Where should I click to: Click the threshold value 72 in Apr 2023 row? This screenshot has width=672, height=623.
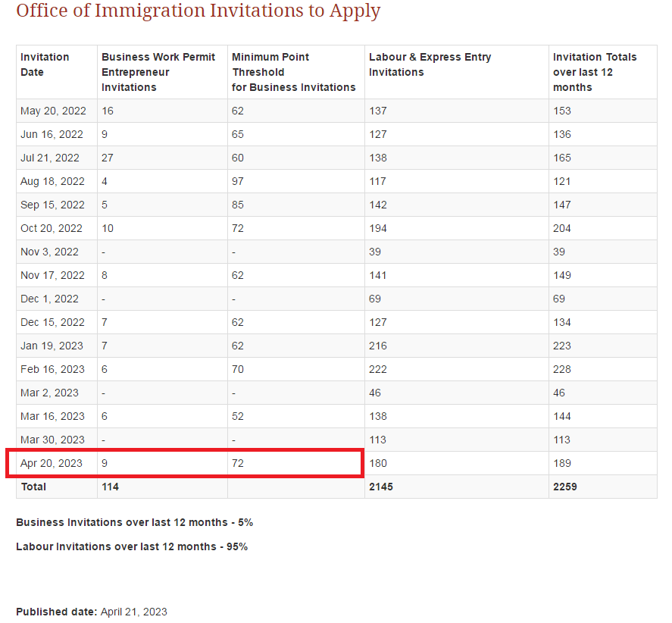pos(238,464)
